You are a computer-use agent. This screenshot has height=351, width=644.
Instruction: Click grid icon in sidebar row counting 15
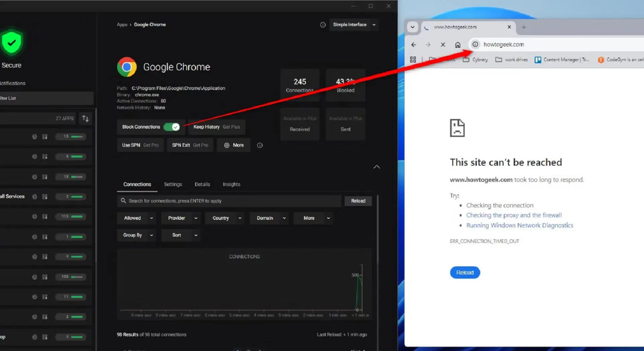(x=45, y=137)
